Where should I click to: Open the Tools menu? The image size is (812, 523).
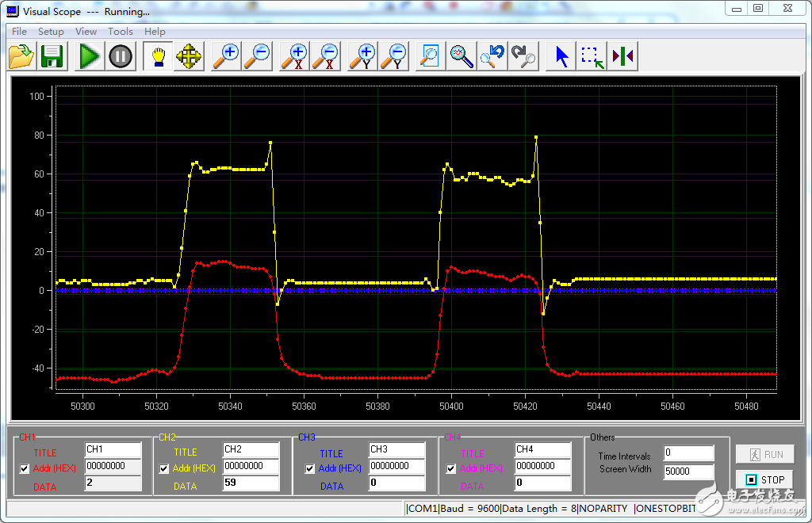tap(121, 32)
